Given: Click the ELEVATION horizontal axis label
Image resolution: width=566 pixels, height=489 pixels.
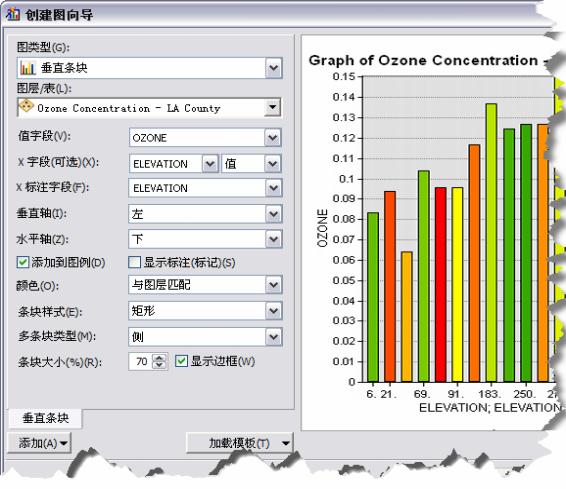Looking at the screenshot, I should 490,408.
